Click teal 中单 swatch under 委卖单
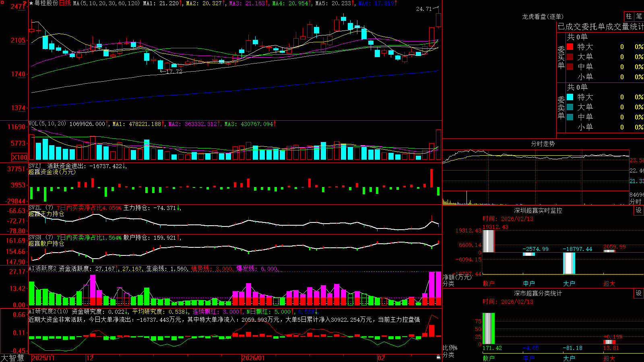This screenshot has height=362, width=644. pyautogui.click(x=570, y=117)
